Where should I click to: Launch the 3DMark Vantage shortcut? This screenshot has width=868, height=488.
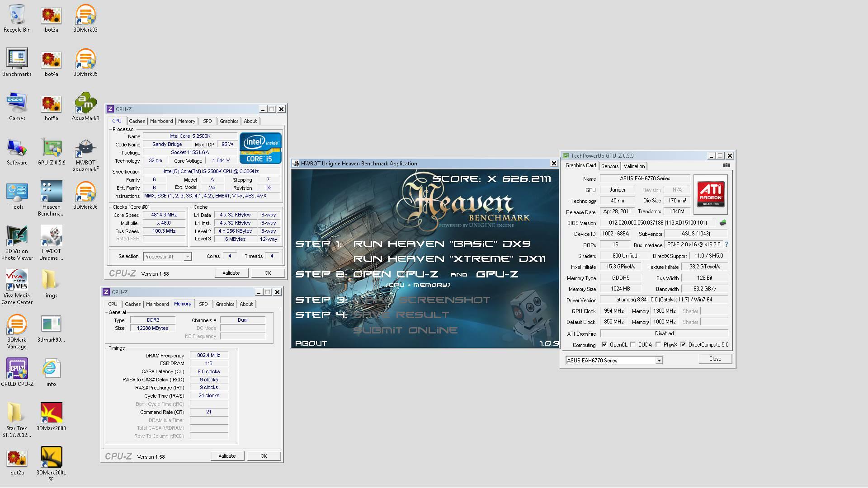coord(17,332)
